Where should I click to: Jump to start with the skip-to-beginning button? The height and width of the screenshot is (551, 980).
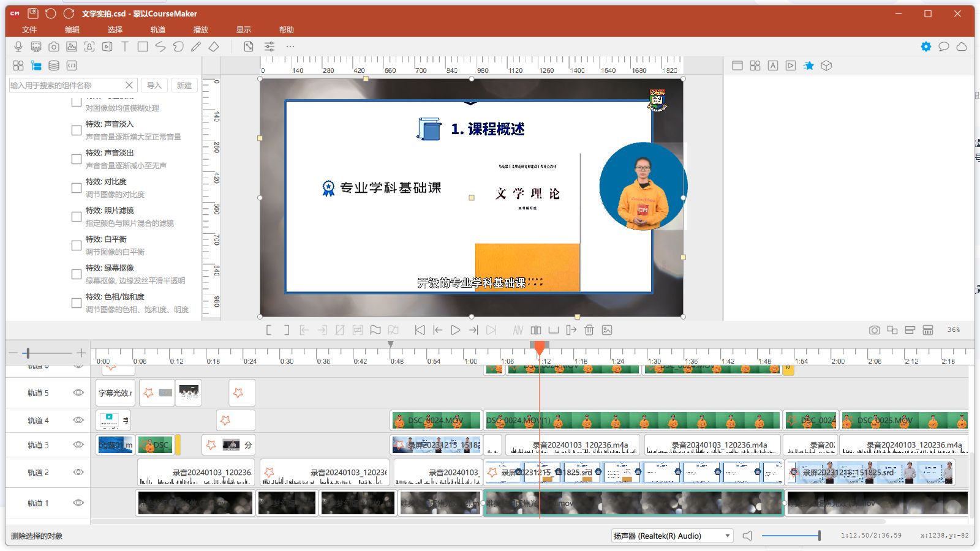pos(420,330)
